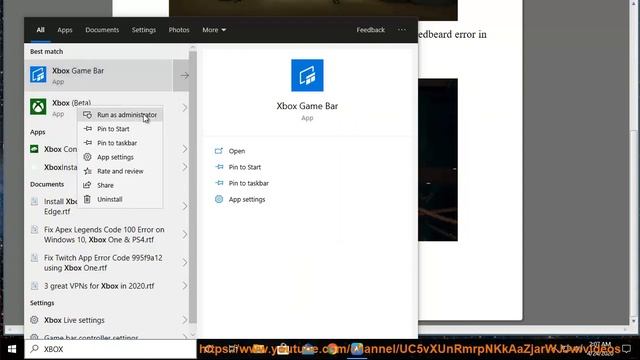The image size is (640, 360).
Task: Open 'Xbox Live settings' result
Action: coord(74,320)
